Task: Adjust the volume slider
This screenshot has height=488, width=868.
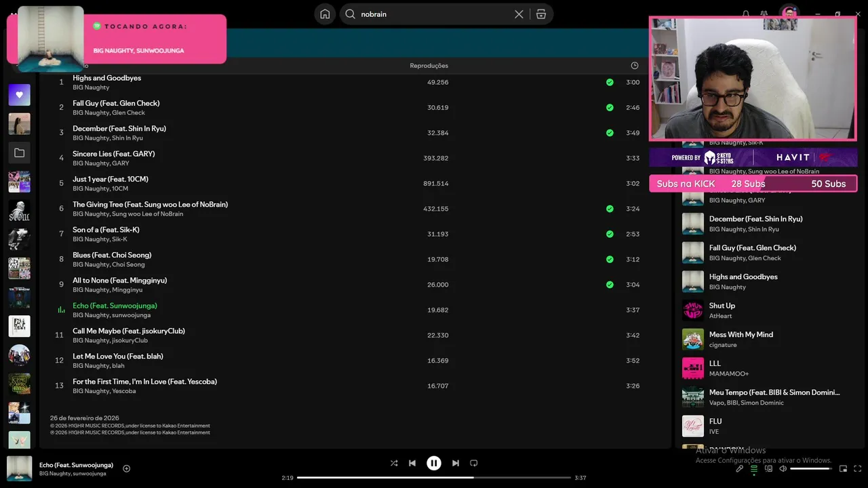Action: pyautogui.click(x=811, y=468)
